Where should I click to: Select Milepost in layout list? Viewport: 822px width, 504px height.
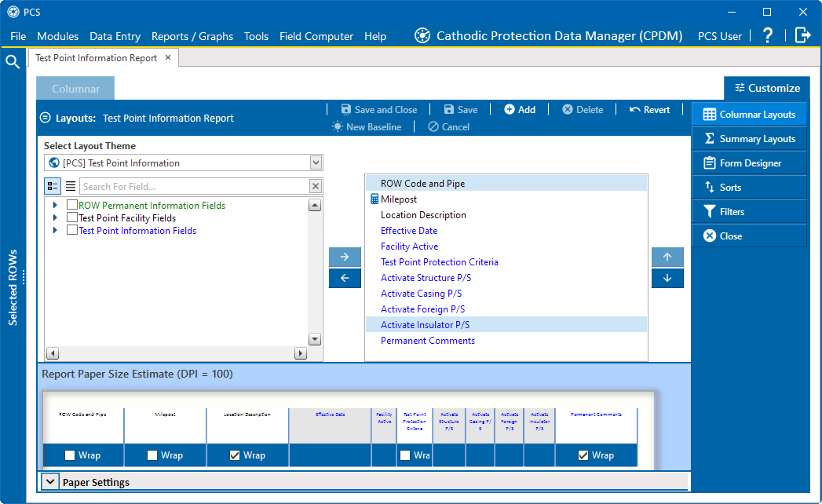point(506,199)
